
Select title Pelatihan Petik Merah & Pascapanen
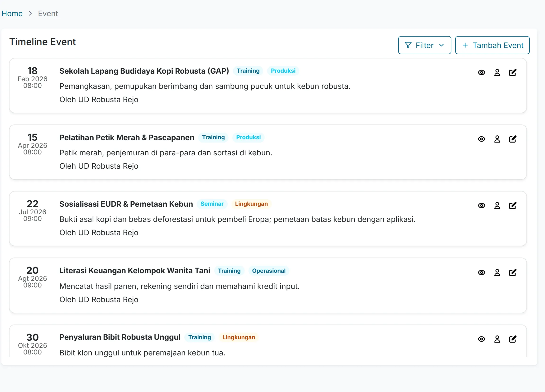click(x=127, y=138)
